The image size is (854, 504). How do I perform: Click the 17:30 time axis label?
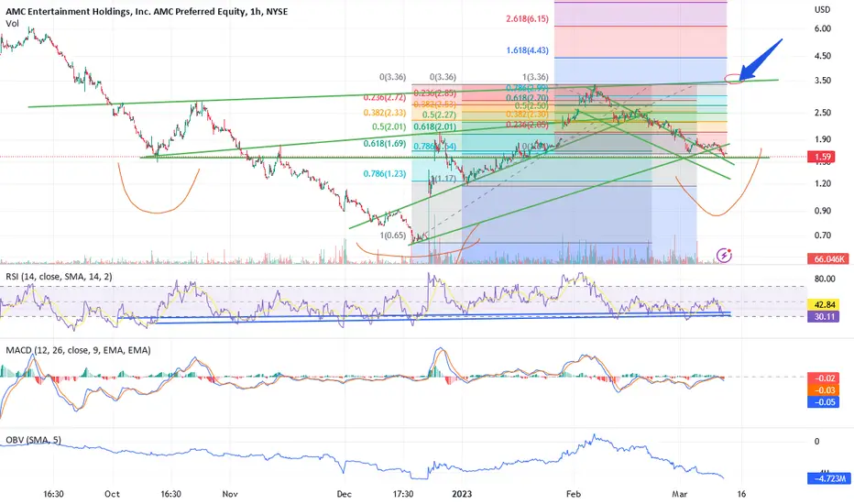point(402,494)
